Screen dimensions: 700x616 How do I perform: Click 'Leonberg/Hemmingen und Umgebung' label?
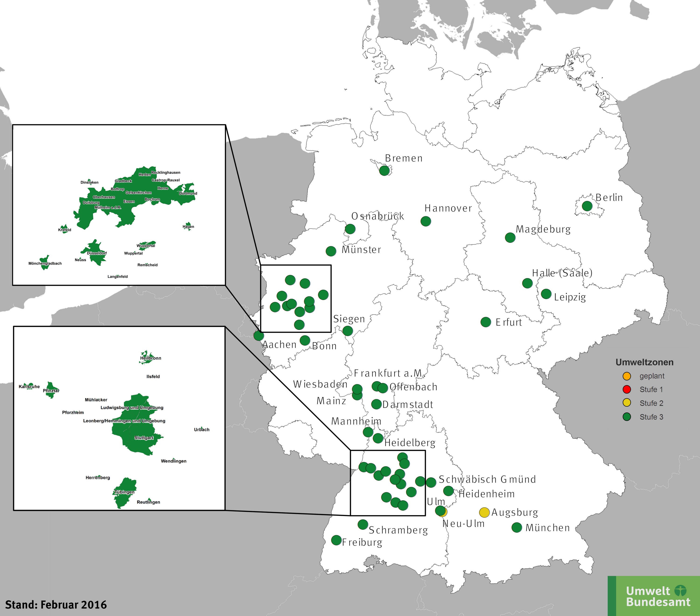tap(124, 421)
